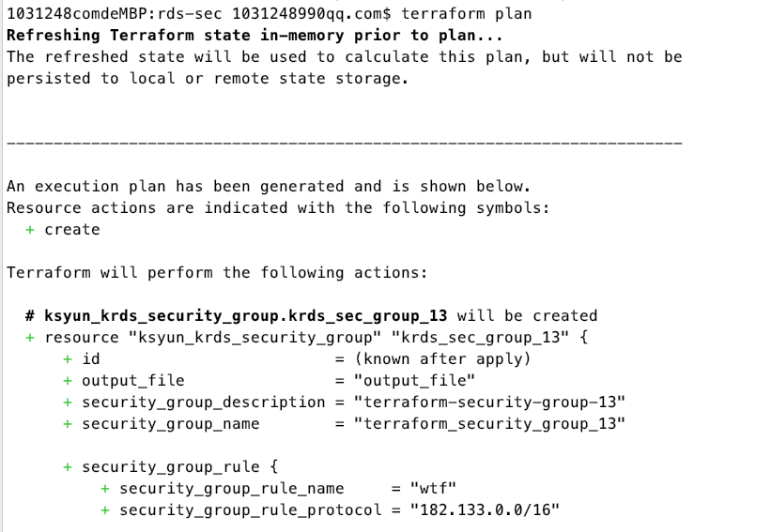Click the 'security_group_rule_protocol' attribute name

pos(250,510)
